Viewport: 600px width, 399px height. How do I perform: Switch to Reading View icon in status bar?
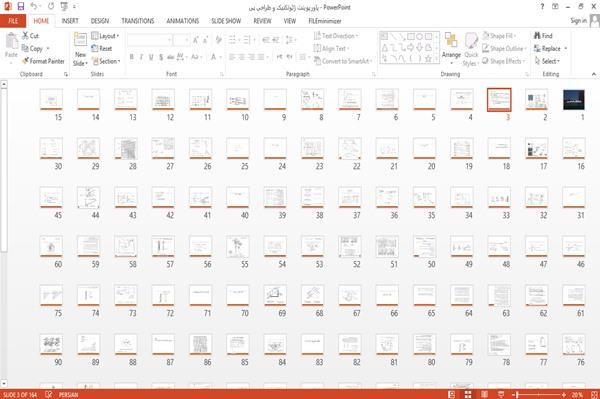point(484,394)
